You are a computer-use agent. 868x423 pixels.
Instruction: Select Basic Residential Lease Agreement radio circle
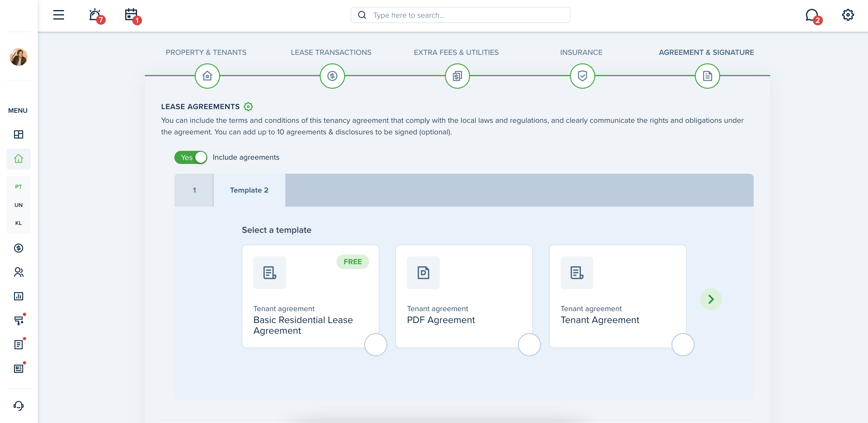pos(375,344)
